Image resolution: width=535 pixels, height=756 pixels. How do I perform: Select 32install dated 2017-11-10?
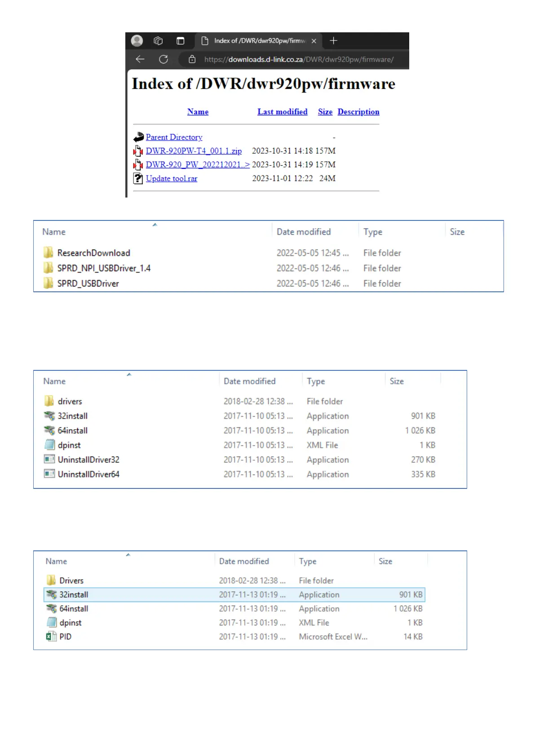point(72,416)
